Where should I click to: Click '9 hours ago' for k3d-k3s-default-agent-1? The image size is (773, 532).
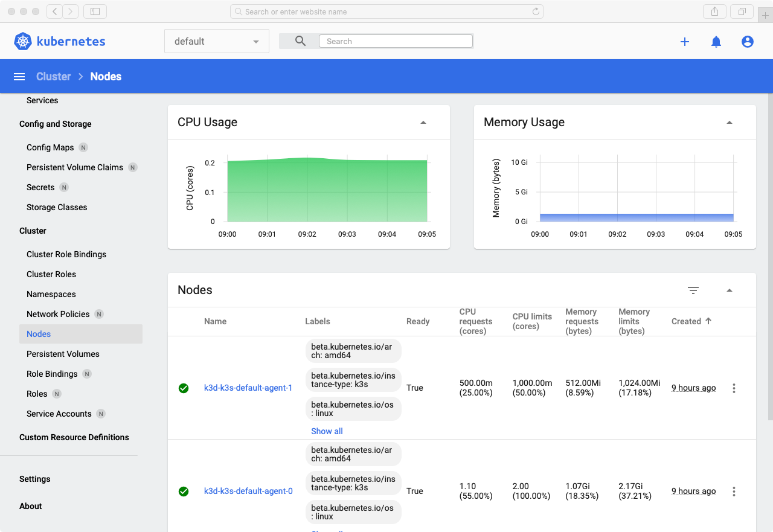(693, 388)
